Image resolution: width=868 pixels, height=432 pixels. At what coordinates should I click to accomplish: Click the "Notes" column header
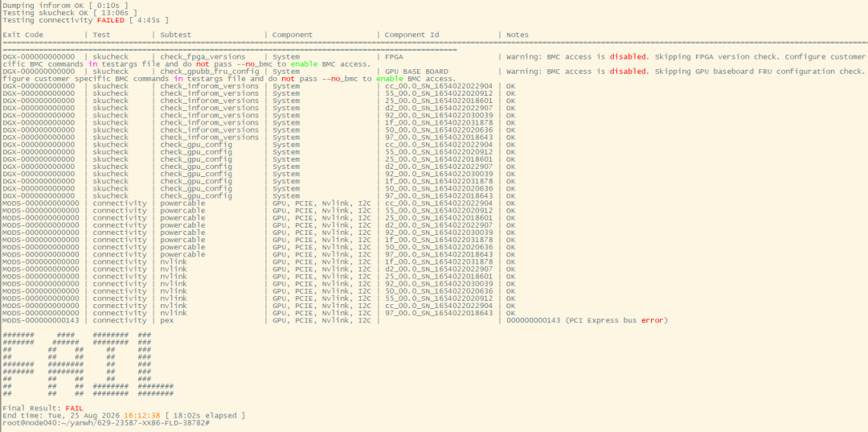point(518,35)
